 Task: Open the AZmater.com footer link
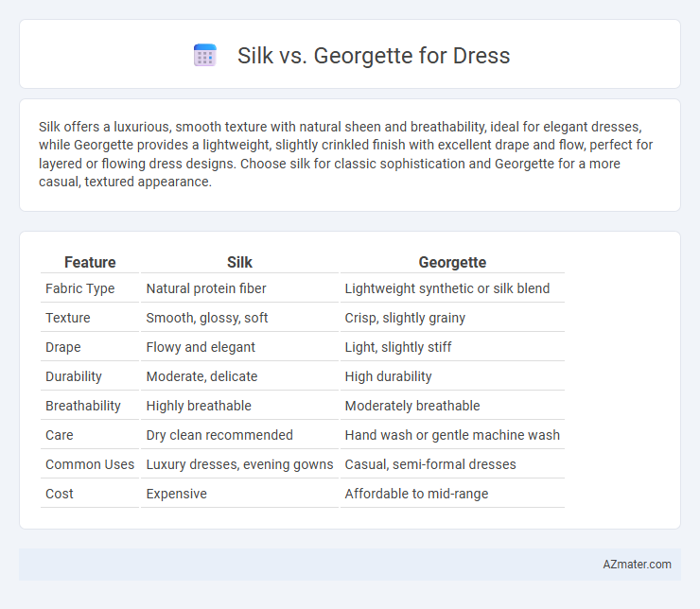coord(637,565)
